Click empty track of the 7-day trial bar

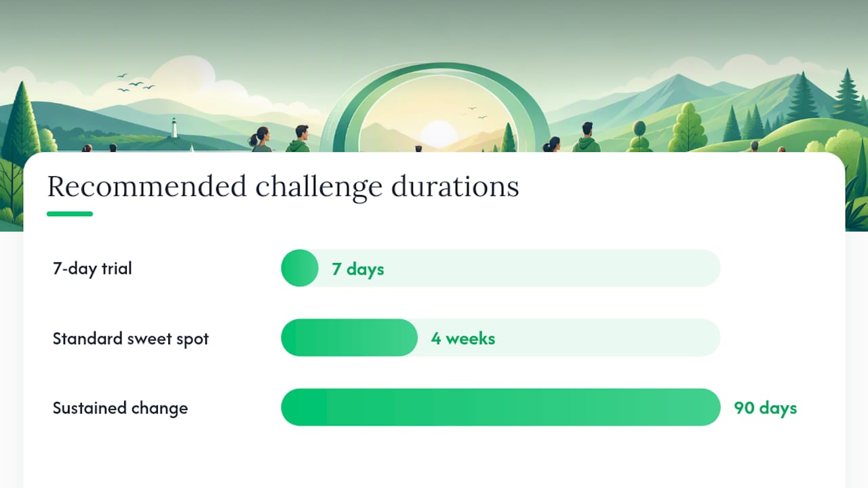point(519,268)
